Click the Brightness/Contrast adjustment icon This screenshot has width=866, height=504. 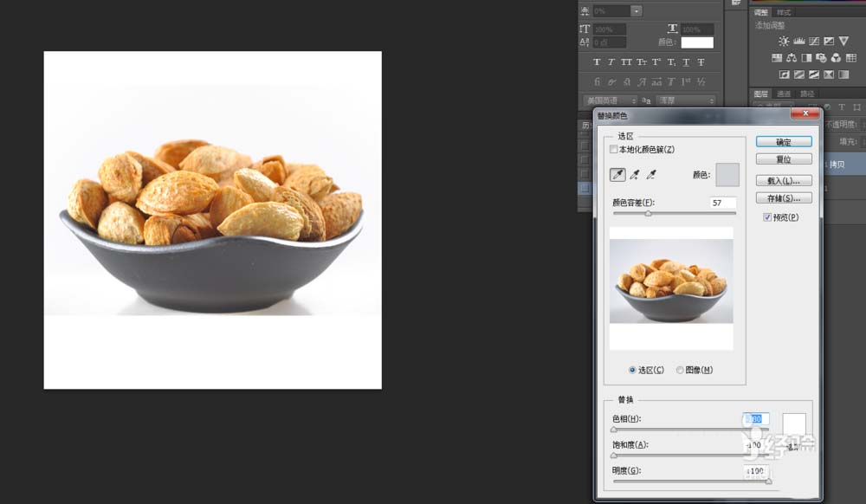(785, 41)
